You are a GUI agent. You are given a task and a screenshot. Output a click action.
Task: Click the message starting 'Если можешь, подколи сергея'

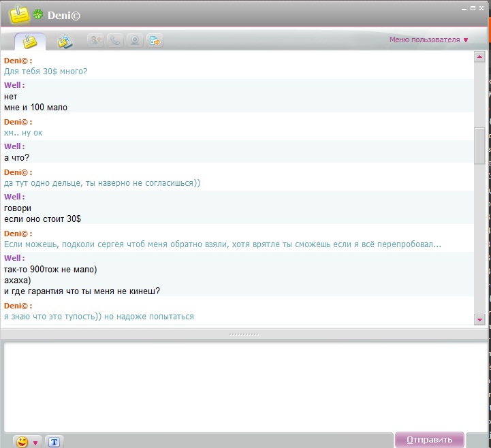pos(223,244)
